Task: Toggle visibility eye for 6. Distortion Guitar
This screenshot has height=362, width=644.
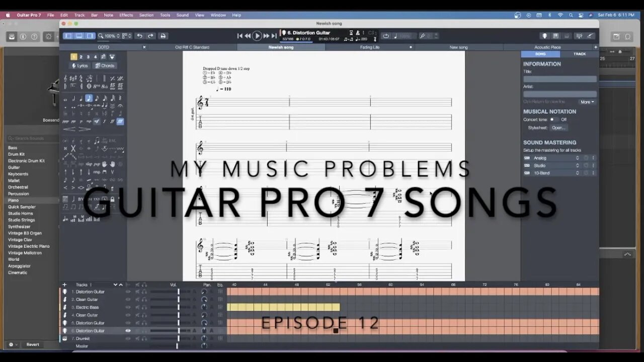Action: pos(128,331)
